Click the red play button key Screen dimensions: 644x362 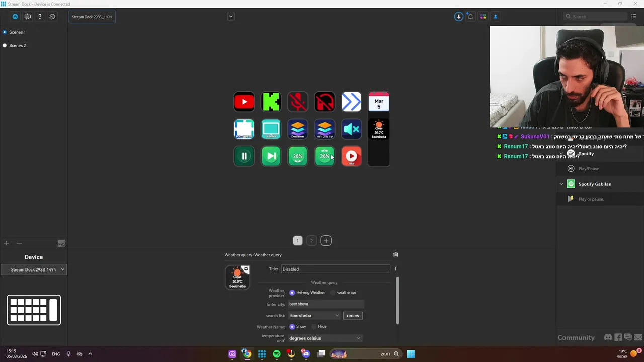[351, 156]
